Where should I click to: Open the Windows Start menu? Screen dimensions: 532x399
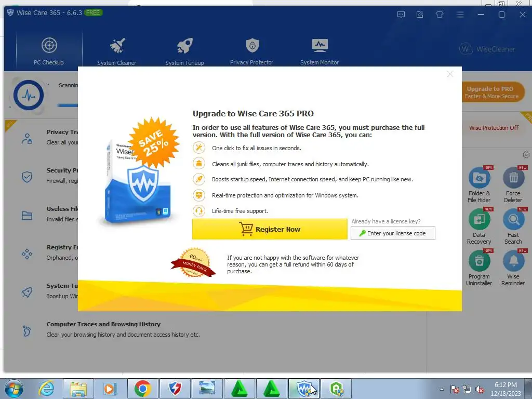pyautogui.click(x=14, y=389)
